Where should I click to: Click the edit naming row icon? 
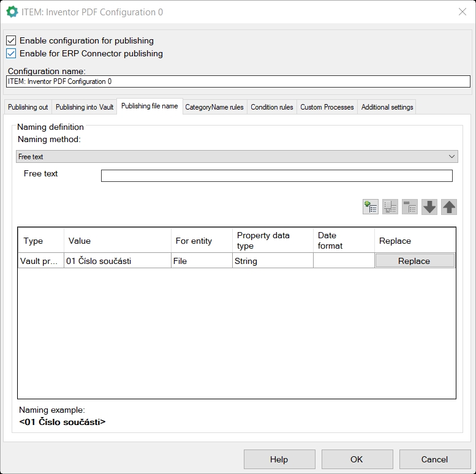(x=390, y=207)
